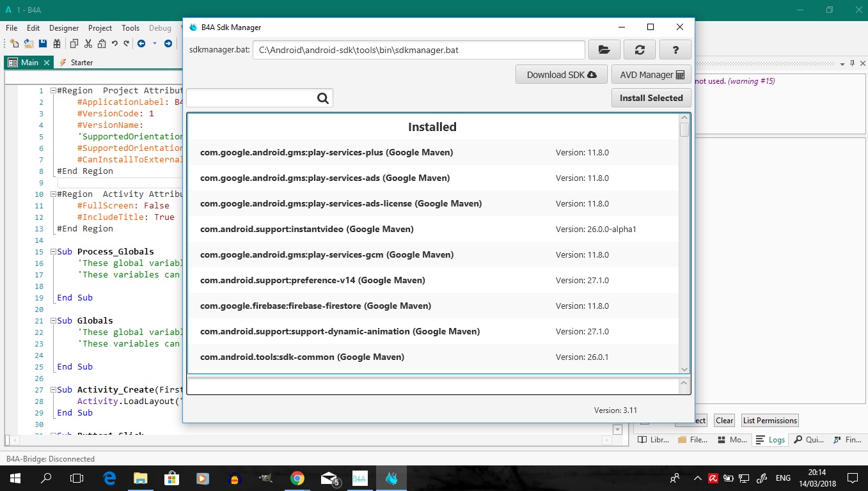
Task: Click the auto-hide pin on the B4A side panel
Action: pos(853,64)
